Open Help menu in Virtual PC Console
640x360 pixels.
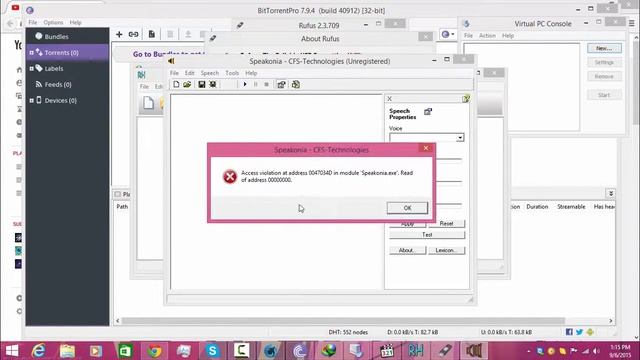tap(508, 36)
